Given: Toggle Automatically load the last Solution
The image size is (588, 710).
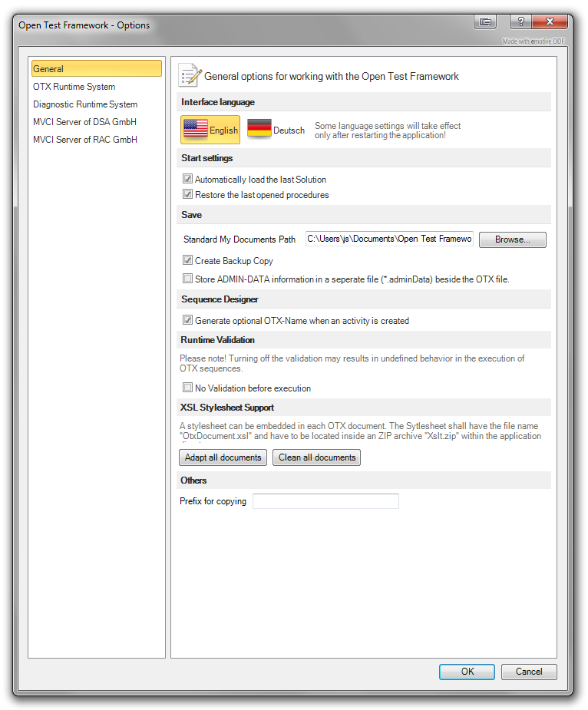Looking at the screenshot, I should [188, 179].
